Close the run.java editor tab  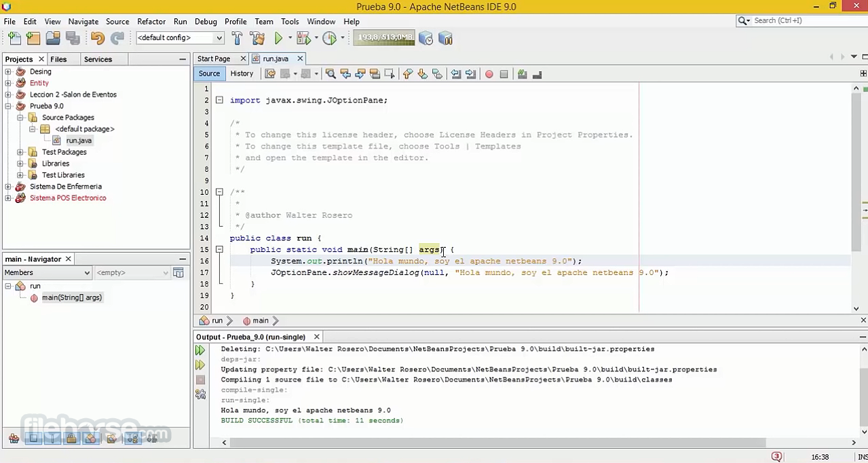pos(300,59)
